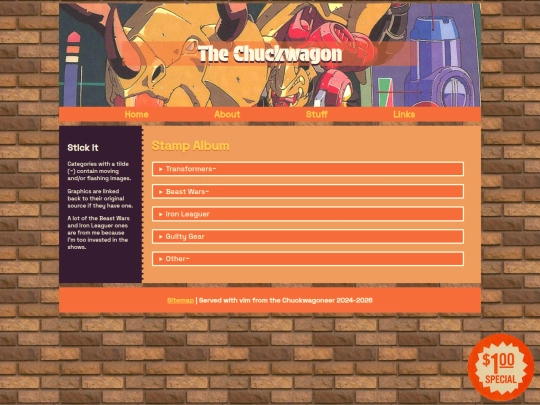Open the Stuff navigation item

coord(316,114)
